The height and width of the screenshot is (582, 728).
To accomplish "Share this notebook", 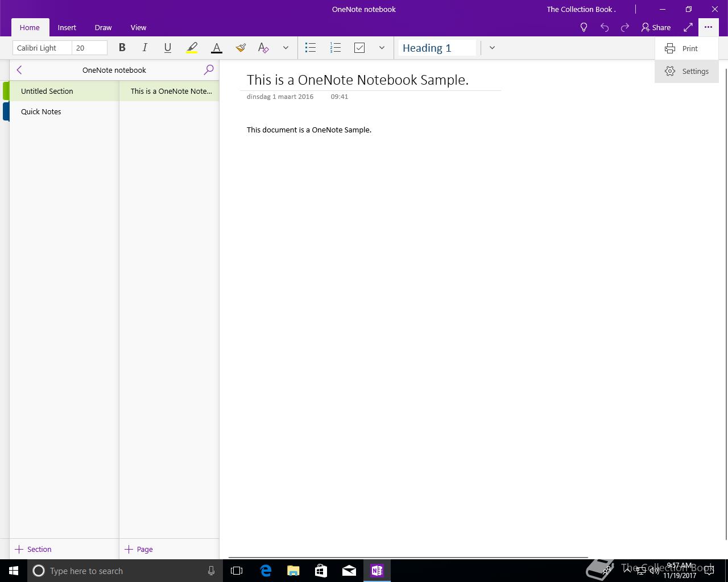I will point(656,27).
